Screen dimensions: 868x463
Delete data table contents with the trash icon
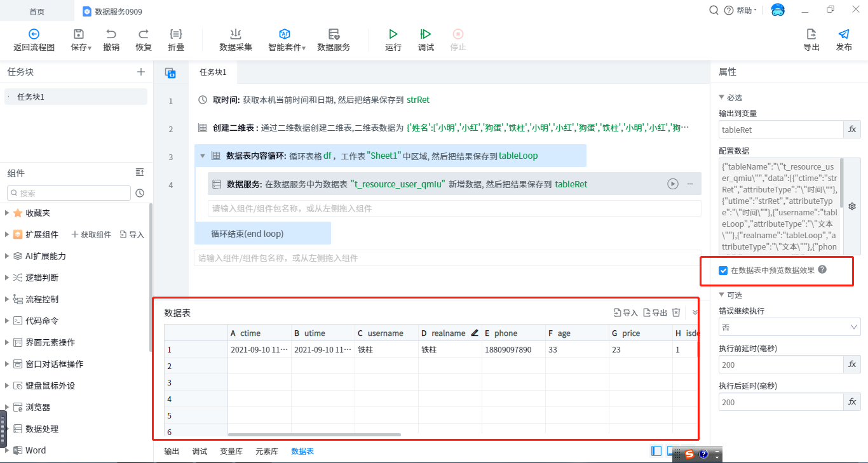tap(677, 312)
